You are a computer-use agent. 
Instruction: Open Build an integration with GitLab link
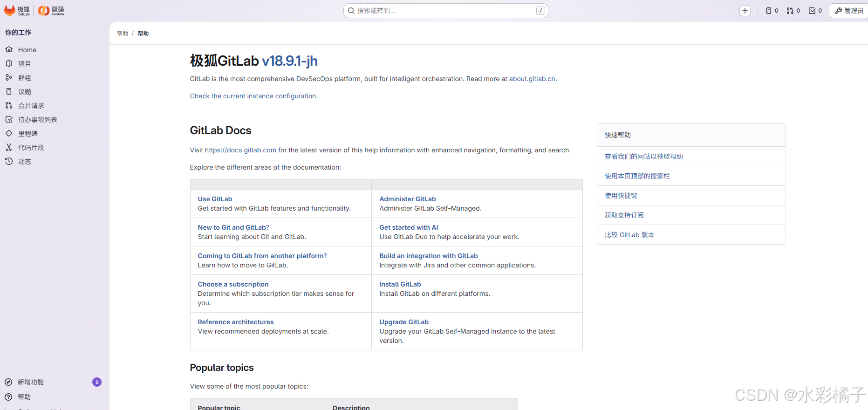coord(429,256)
